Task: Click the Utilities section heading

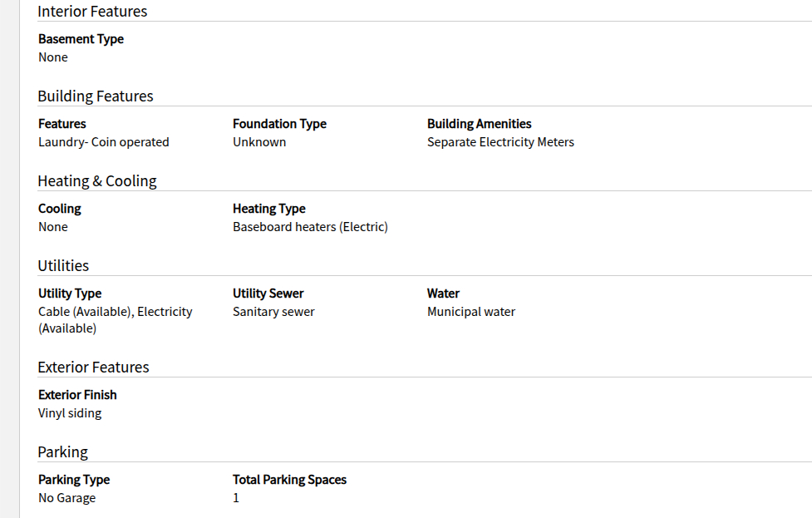Action: tap(63, 266)
